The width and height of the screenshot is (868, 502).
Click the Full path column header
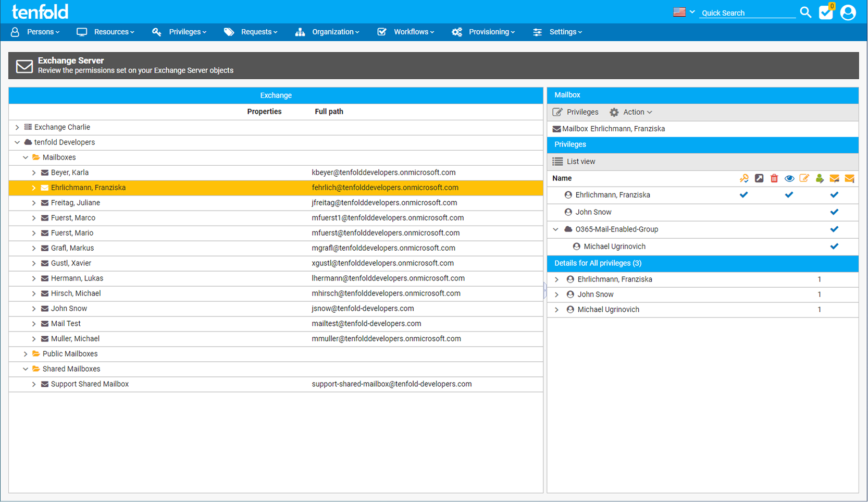tap(329, 112)
